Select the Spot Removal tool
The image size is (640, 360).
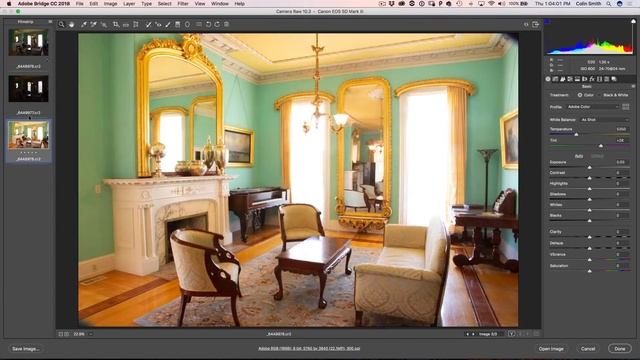(149, 24)
